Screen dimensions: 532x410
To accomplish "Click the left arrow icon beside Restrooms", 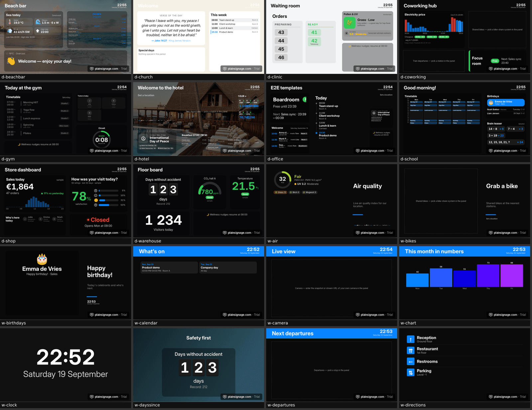I will [411, 361].
